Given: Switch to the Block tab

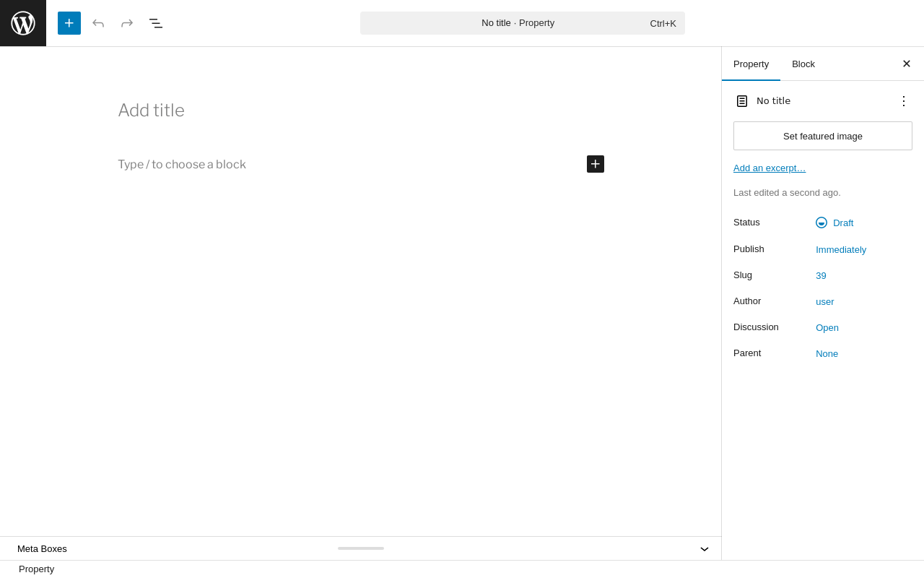Looking at the screenshot, I should [803, 64].
